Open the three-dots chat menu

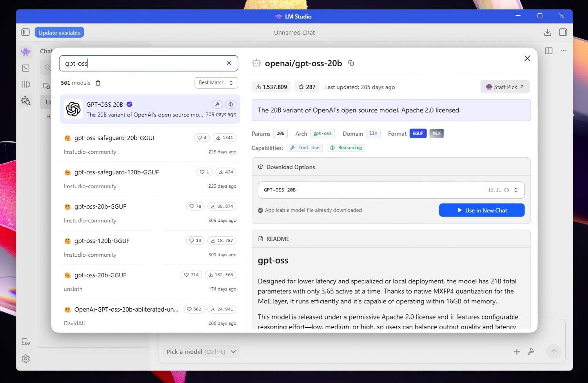[564, 51]
